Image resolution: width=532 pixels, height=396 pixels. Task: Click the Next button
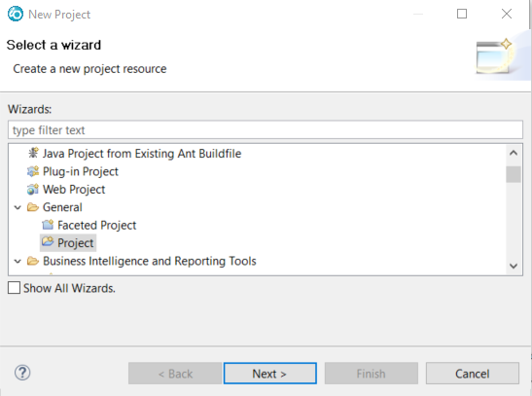[269, 374]
